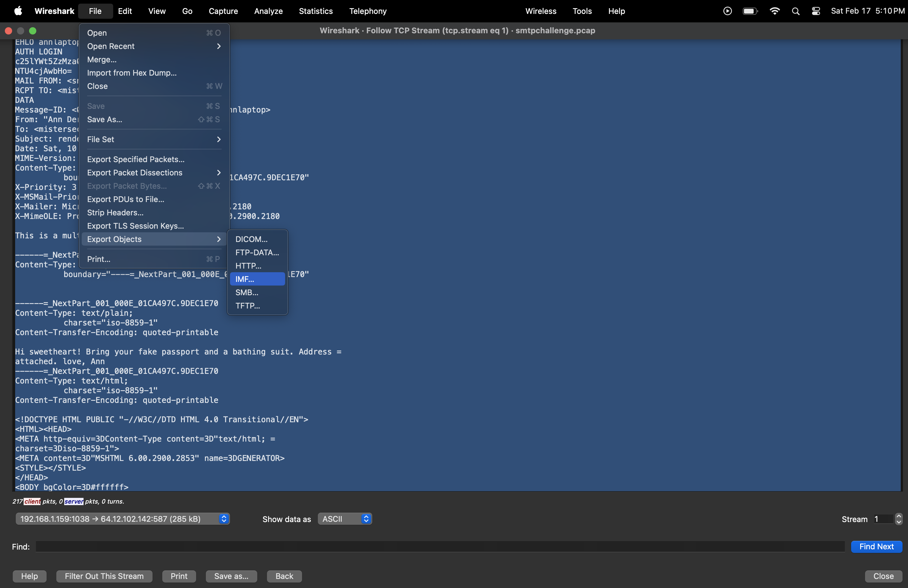Click the Wi-Fi status icon

pyautogui.click(x=774, y=11)
